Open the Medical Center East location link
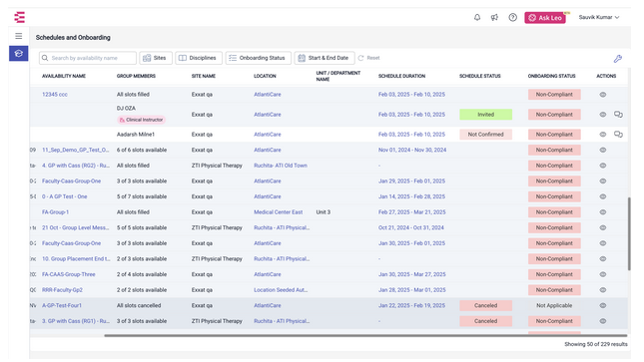The image size is (644, 362). click(278, 212)
